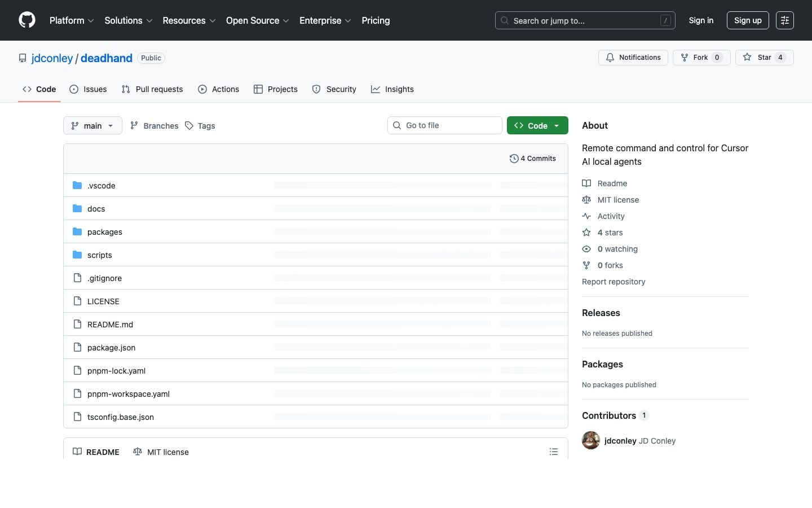
Task: Expand the Solutions menu
Action: tap(128, 20)
